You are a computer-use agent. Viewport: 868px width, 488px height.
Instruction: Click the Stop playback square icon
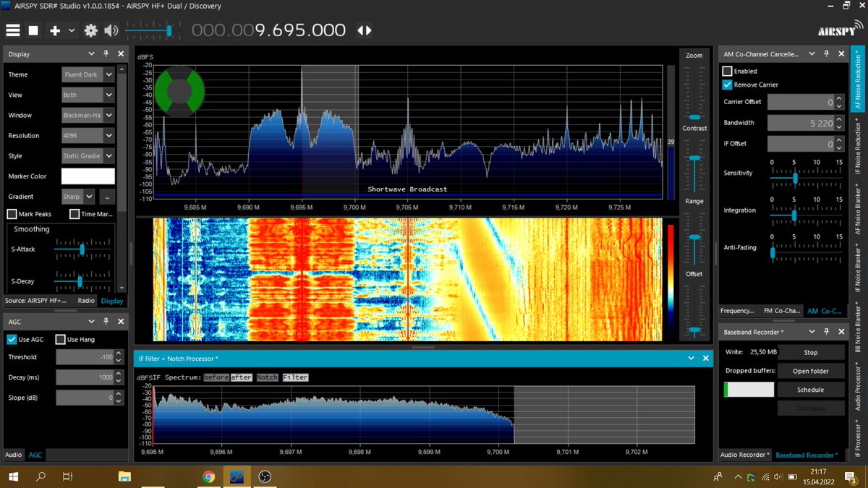pos(33,30)
